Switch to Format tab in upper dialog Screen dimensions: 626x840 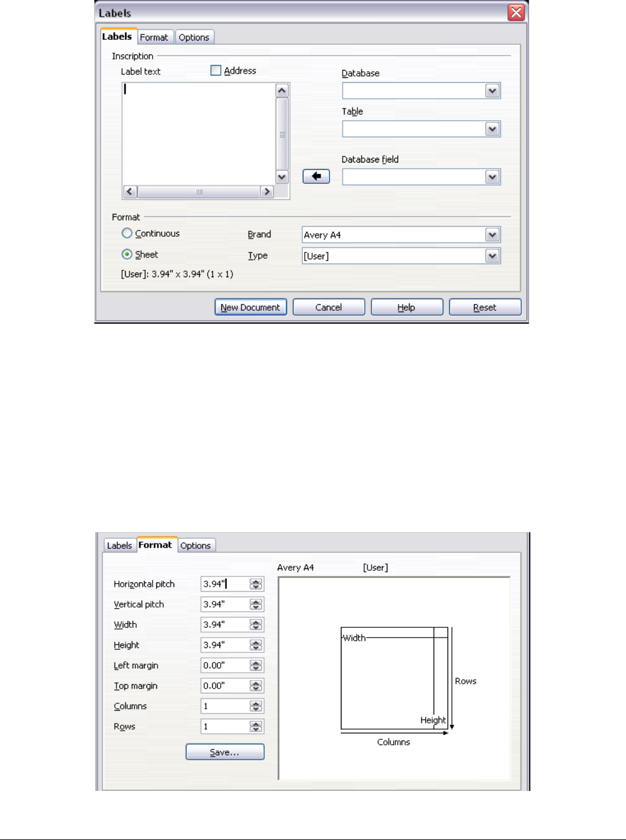154,37
